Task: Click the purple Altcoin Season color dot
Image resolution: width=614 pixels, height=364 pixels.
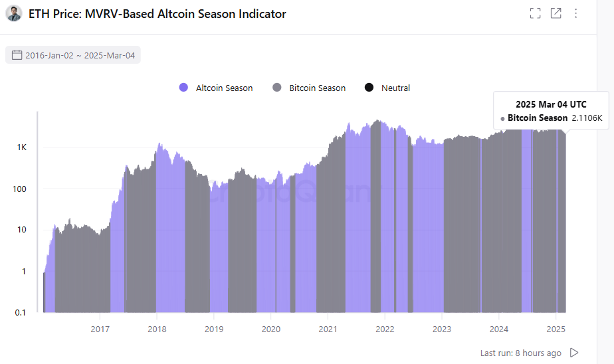Action: [x=184, y=88]
